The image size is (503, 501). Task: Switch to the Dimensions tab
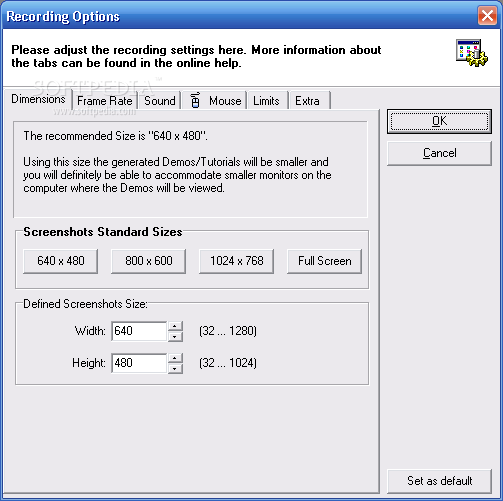(x=38, y=99)
